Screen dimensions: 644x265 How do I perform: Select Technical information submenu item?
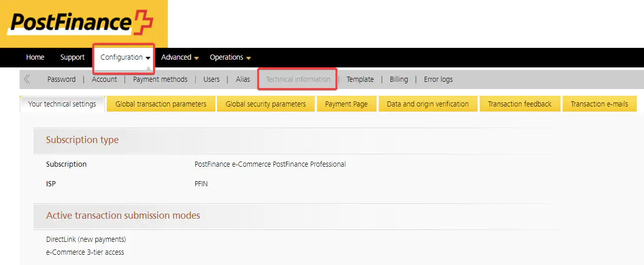[x=298, y=79]
